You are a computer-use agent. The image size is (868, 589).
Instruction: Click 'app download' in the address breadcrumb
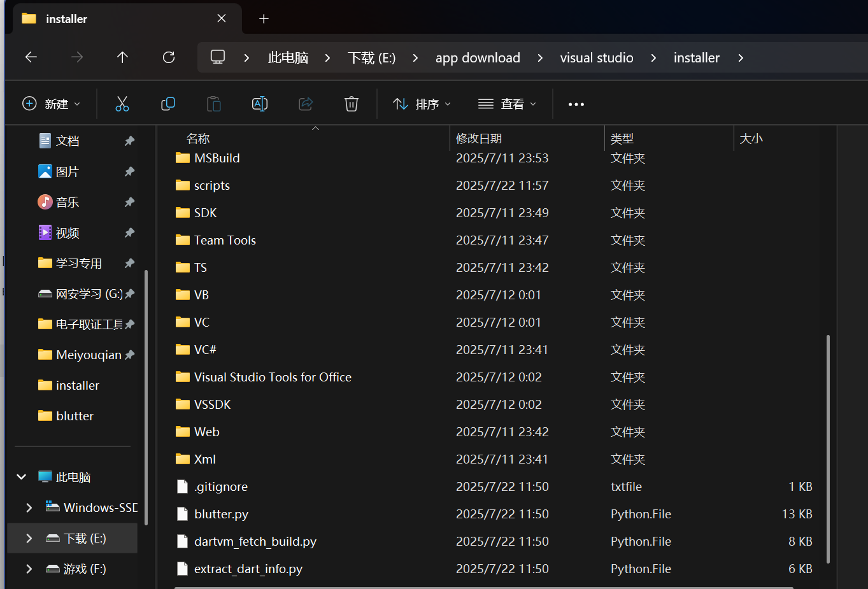pyautogui.click(x=478, y=58)
